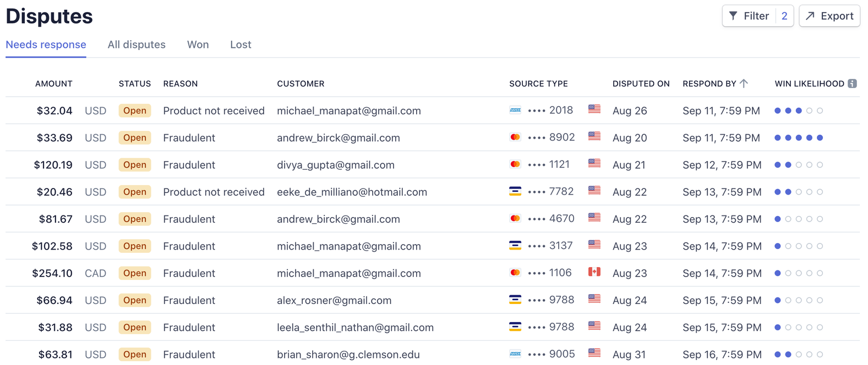Click the US flag in the $66.94 row
This screenshot has width=868, height=365.
(594, 298)
